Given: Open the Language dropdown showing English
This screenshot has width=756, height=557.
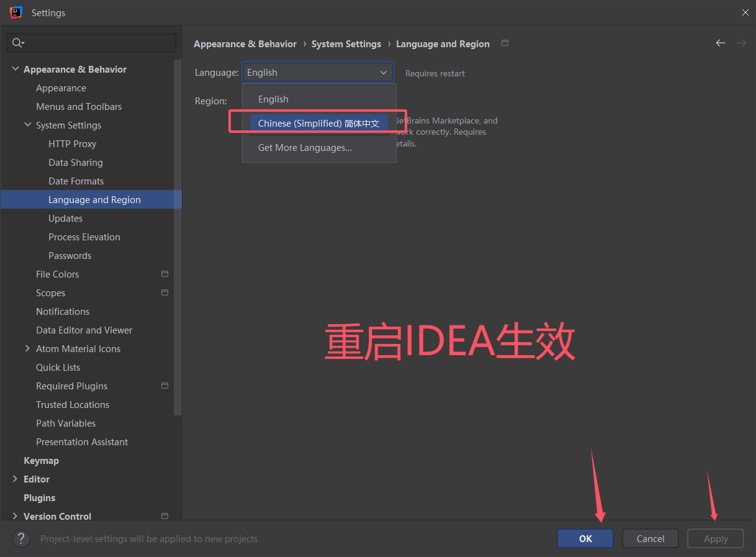Looking at the screenshot, I should (x=318, y=73).
